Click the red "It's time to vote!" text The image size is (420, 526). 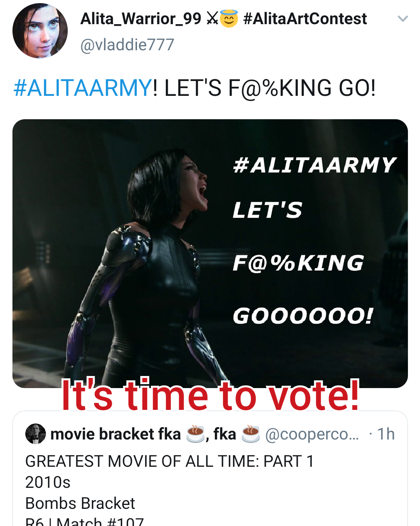tap(210, 396)
